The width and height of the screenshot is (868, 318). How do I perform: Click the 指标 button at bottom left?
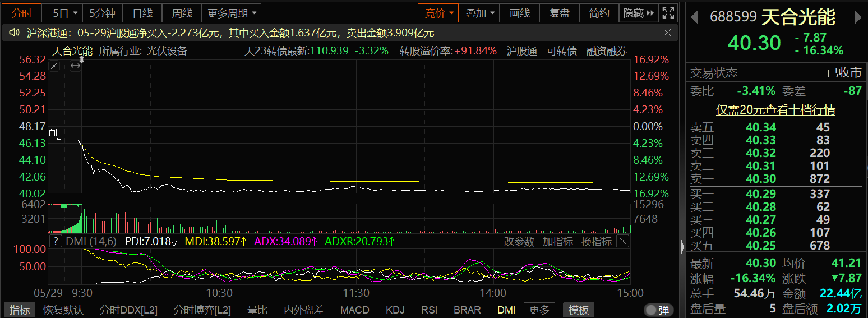tap(20, 310)
